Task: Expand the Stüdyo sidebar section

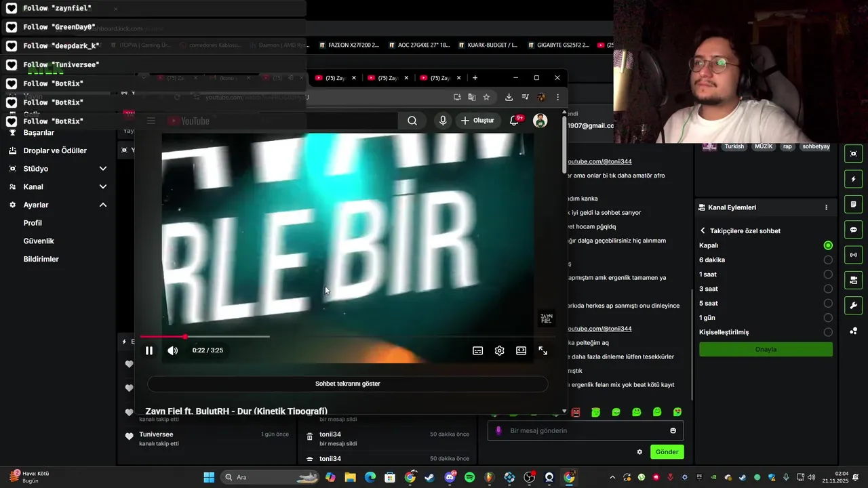Action: click(x=103, y=168)
